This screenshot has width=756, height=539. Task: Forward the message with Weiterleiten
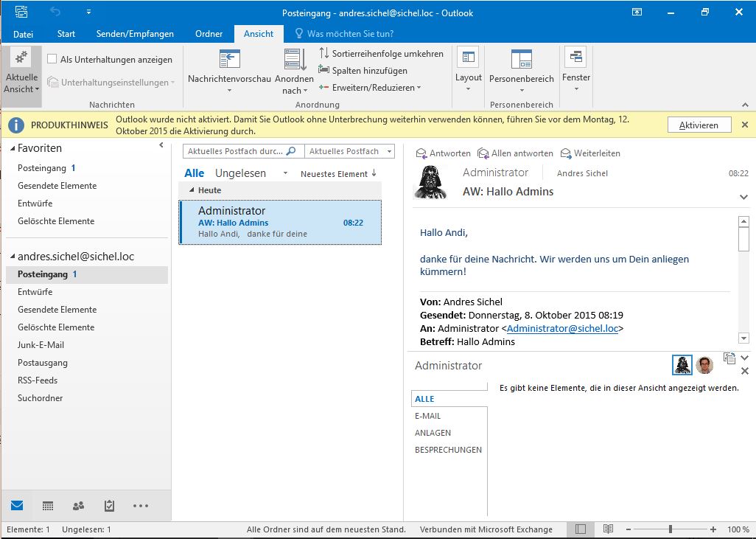click(x=590, y=153)
